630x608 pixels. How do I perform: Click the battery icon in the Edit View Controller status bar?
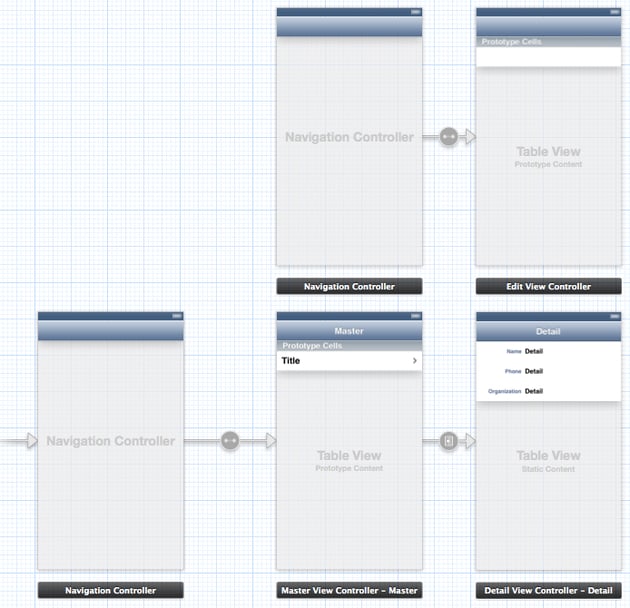click(x=614, y=12)
